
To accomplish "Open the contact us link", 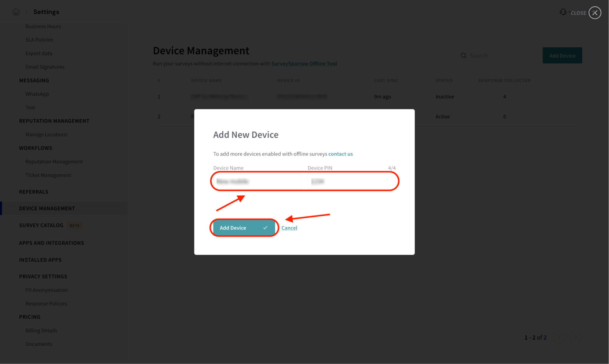I will tap(340, 154).
